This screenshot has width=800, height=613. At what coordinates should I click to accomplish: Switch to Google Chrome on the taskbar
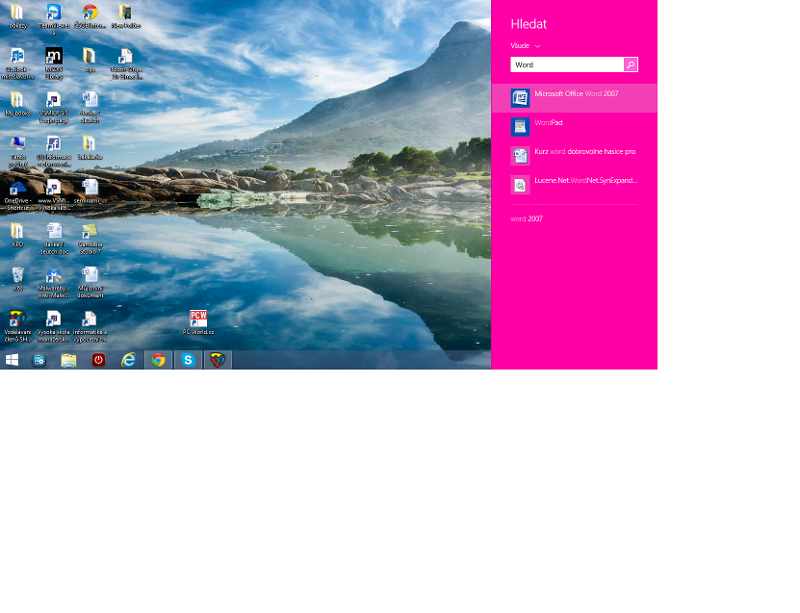point(158,360)
